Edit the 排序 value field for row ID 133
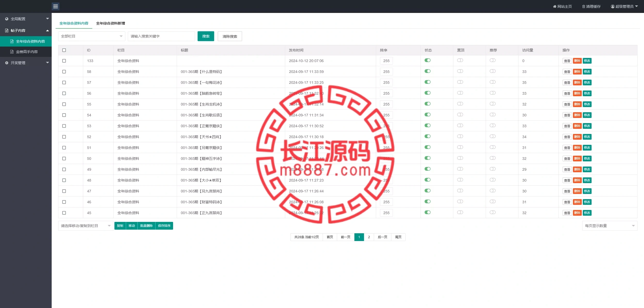Image resolution: width=644 pixels, height=308 pixels. (386, 61)
